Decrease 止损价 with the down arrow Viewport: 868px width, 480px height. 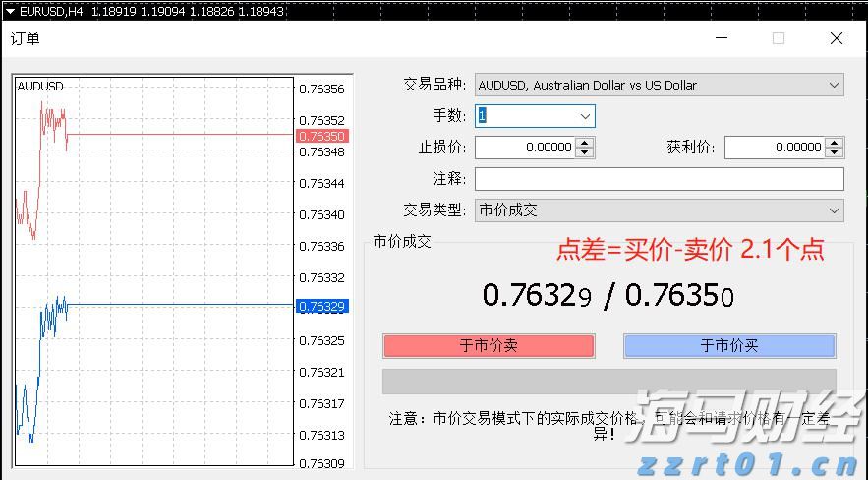coord(585,152)
